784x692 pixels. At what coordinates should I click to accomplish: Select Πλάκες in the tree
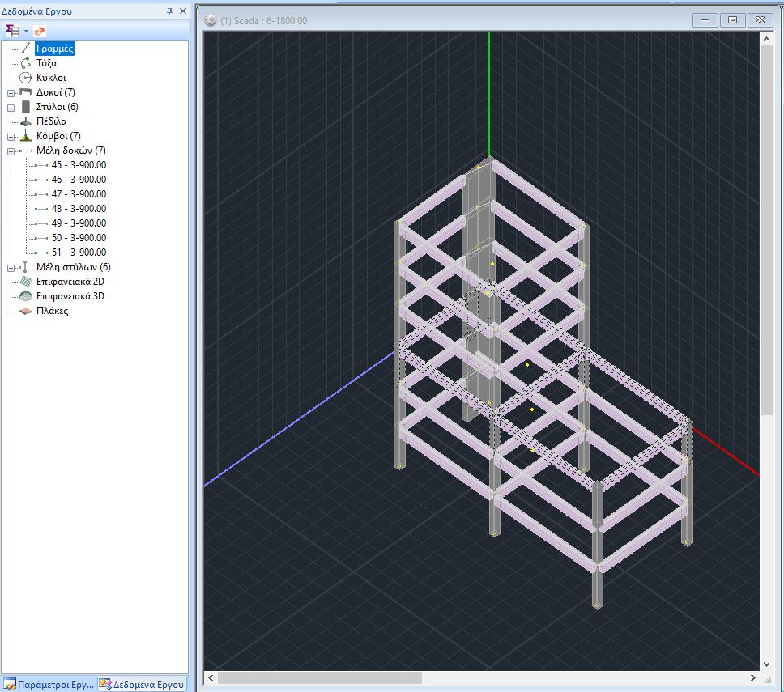[x=52, y=310]
